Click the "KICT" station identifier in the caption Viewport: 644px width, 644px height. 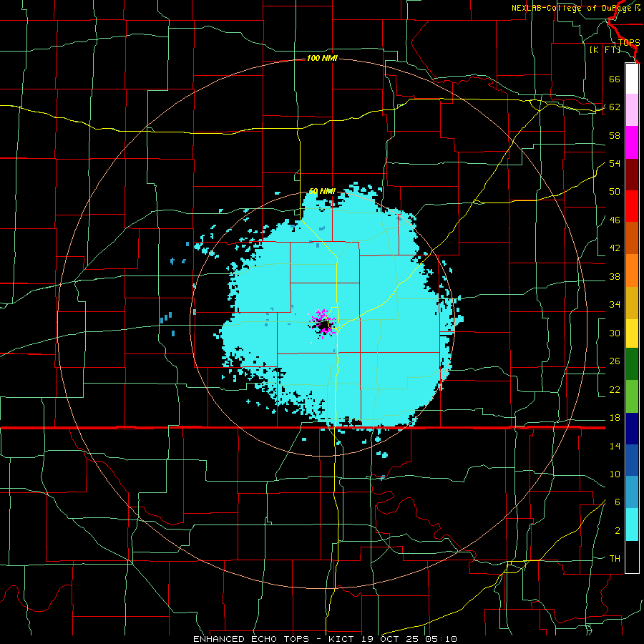341,639
